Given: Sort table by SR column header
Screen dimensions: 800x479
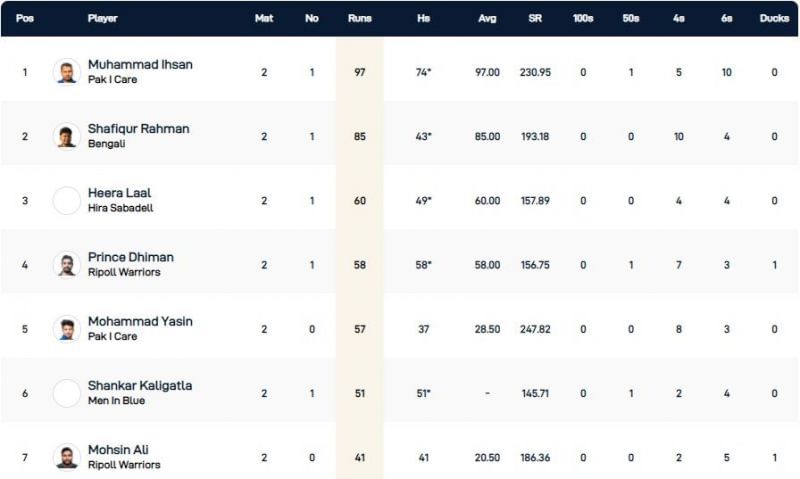Looking at the screenshot, I should pyautogui.click(x=534, y=18).
